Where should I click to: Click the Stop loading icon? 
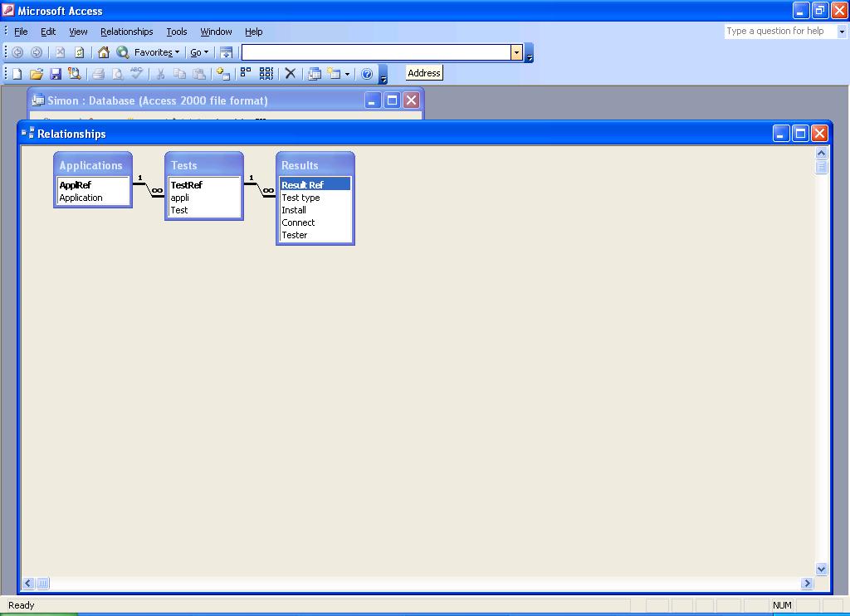point(60,52)
